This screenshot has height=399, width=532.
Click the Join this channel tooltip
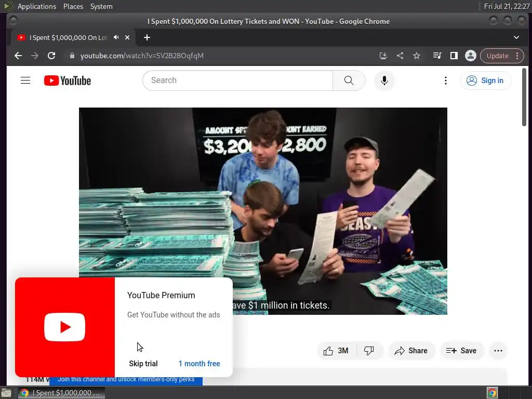(x=126, y=380)
